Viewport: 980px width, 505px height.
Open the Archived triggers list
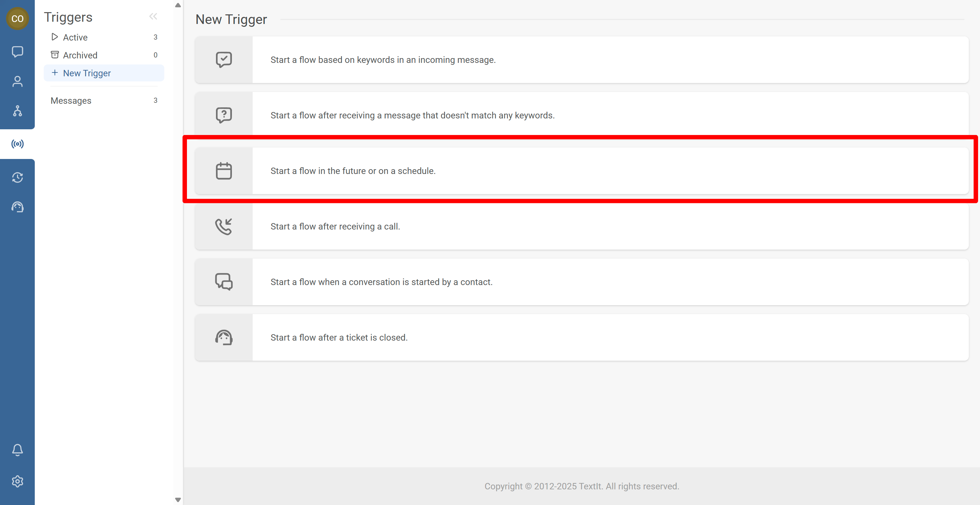click(80, 55)
